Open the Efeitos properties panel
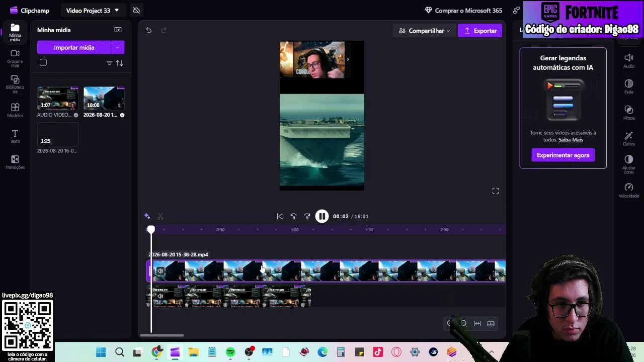The width and height of the screenshot is (644, 362). click(629, 139)
